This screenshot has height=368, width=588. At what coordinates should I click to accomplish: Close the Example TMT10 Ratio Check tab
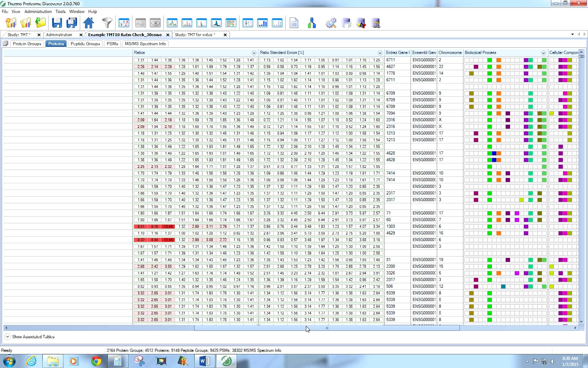click(168, 35)
